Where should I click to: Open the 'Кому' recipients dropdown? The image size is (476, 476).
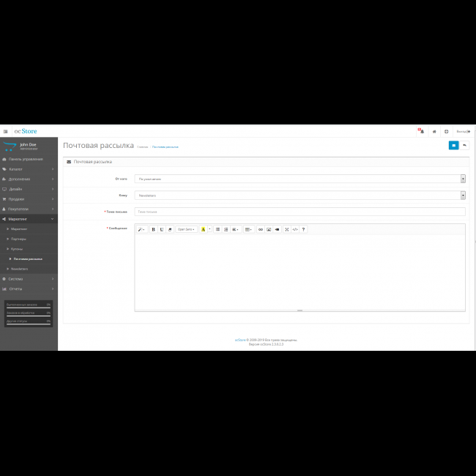click(x=300, y=195)
